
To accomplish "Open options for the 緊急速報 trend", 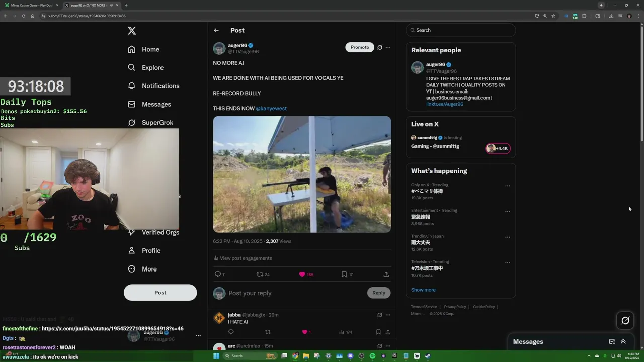I will (507, 211).
